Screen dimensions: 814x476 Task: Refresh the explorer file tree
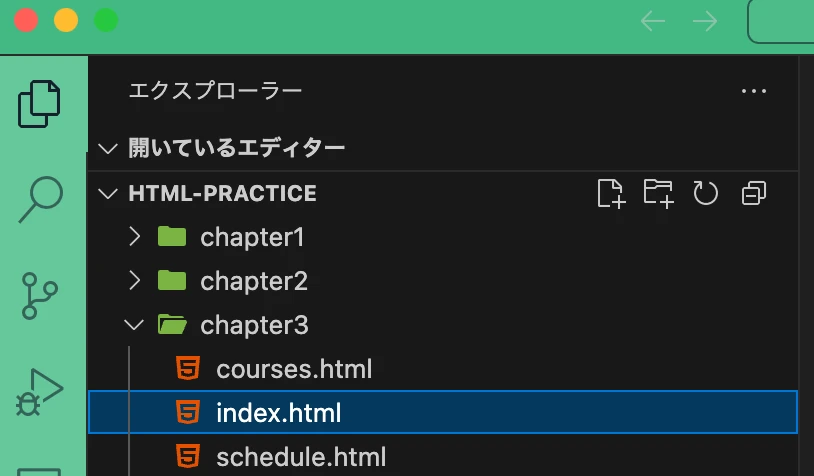[x=706, y=193]
